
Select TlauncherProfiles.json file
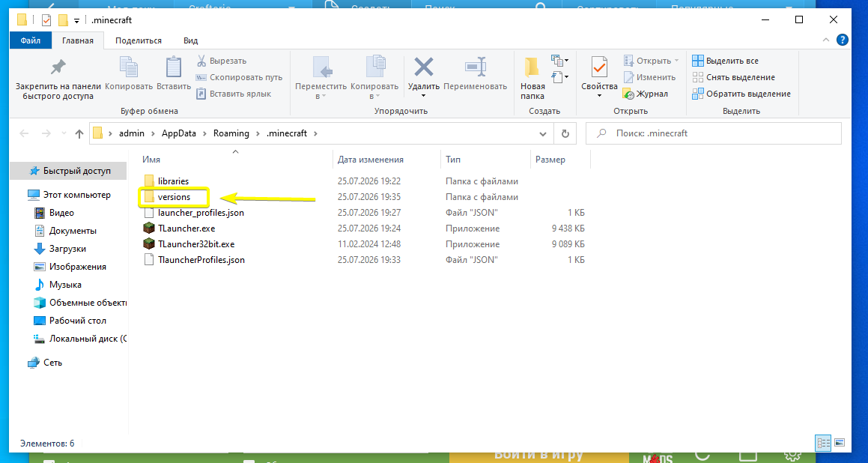point(201,259)
